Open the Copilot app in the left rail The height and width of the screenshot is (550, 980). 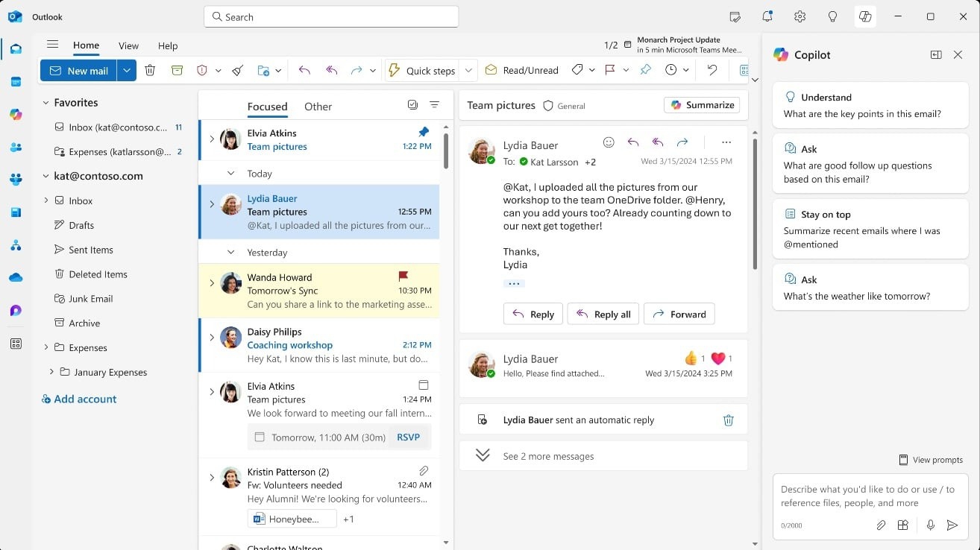click(16, 114)
